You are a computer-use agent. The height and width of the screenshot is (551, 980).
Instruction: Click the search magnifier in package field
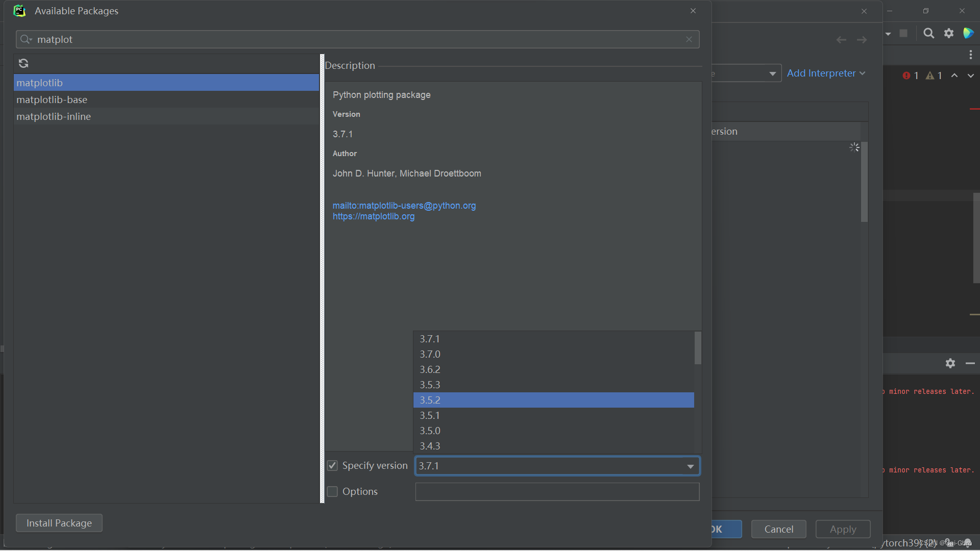point(26,39)
